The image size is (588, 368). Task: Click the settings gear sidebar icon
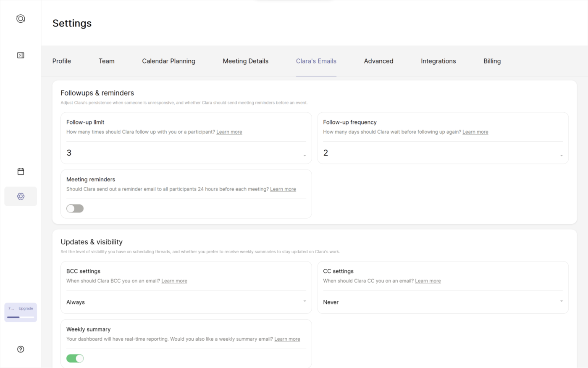(21, 196)
